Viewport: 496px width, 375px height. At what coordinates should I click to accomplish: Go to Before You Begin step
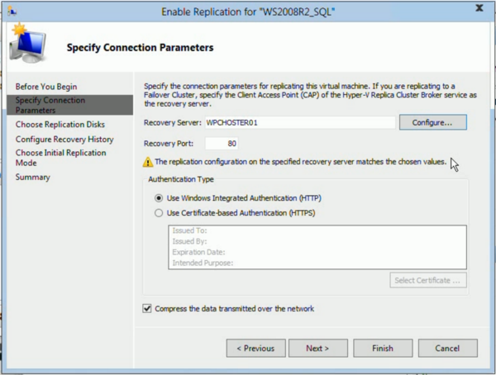46,87
